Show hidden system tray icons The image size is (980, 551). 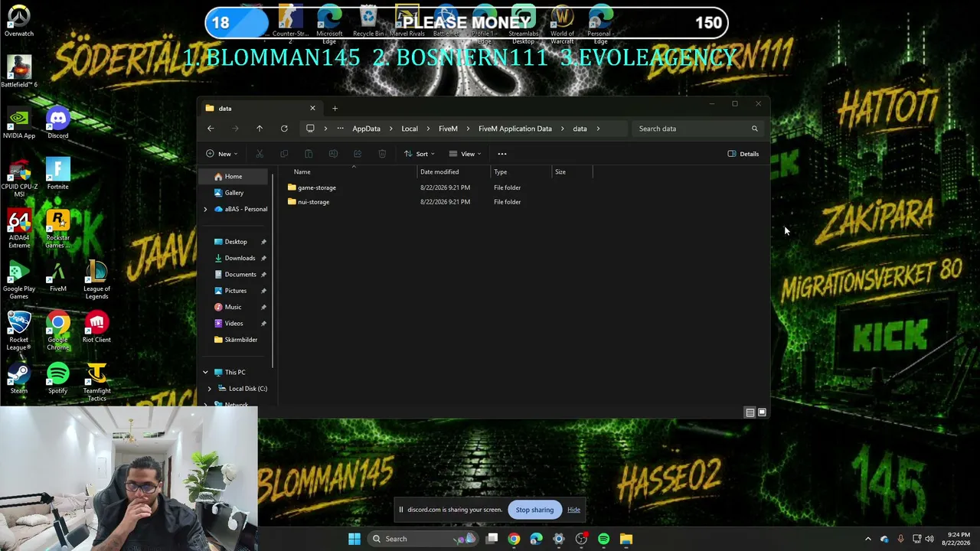coord(867,539)
